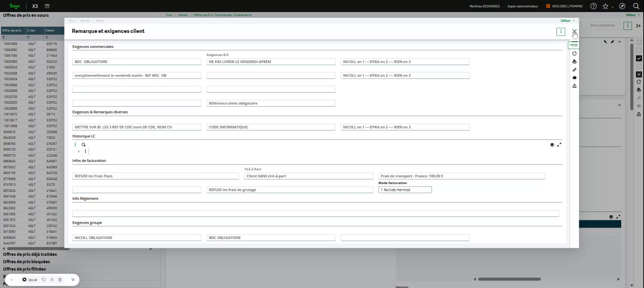Print from the dialog's side toolbar
This screenshot has width=644, height=288.
574,62
